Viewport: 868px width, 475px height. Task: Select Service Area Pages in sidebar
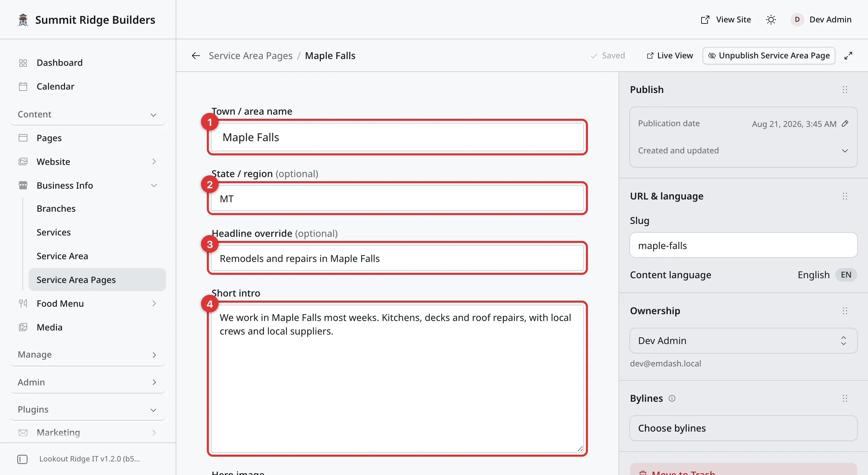tap(97, 280)
